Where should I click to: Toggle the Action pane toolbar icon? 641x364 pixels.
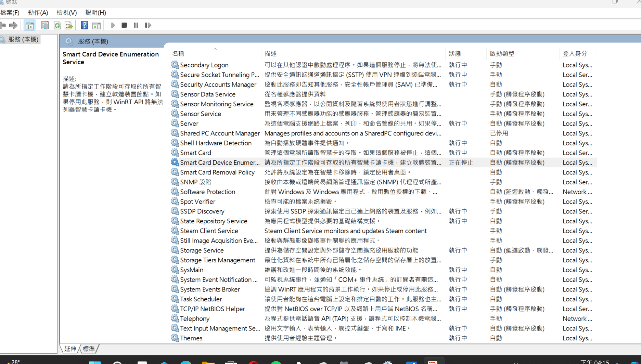pos(97,25)
